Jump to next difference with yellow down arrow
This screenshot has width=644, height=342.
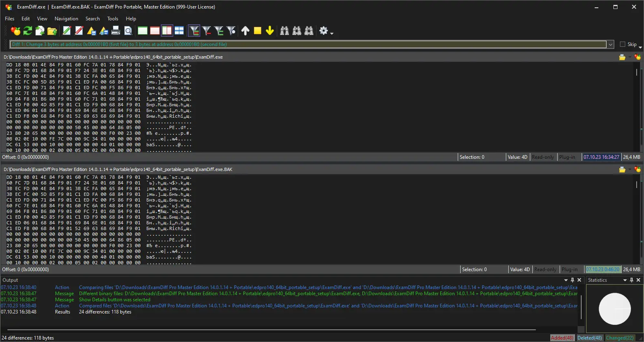(x=270, y=31)
